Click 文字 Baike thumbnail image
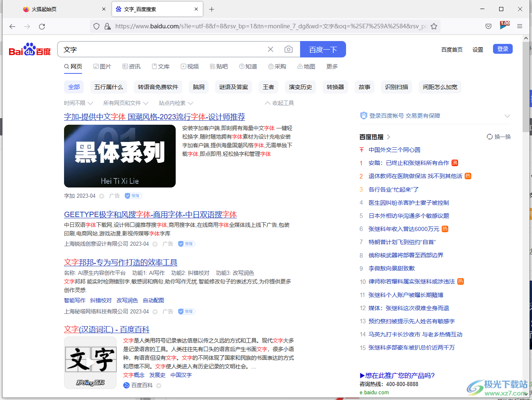Image resolution: width=532 pixels, height=400 pixels. point(91,363)
